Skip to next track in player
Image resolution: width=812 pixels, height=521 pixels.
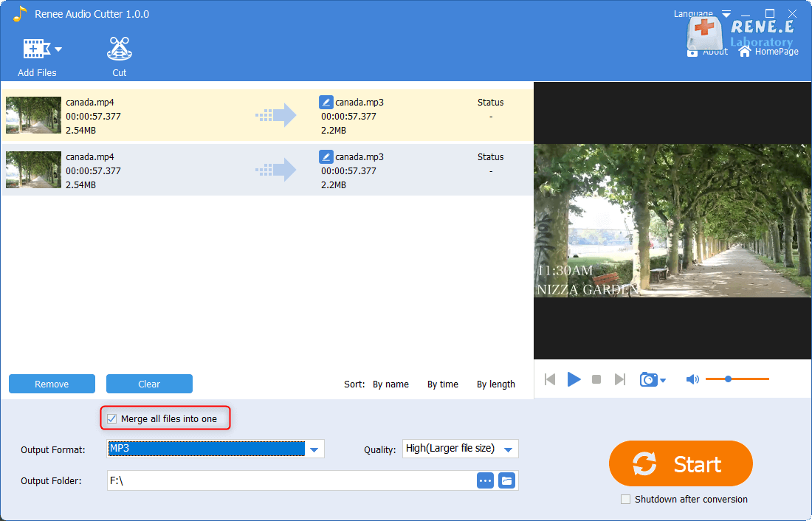(x=620, y=379)
